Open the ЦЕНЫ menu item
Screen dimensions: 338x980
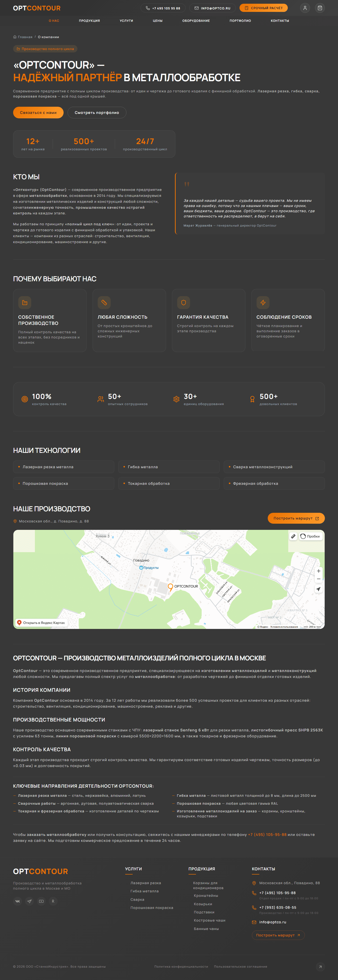(x=158, y=21)
